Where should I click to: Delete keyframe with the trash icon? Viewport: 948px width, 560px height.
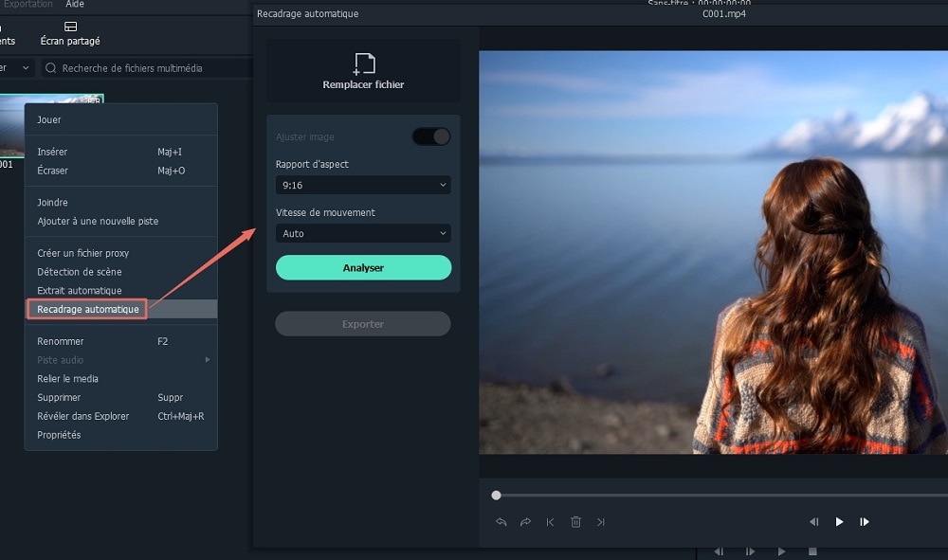click(x=575, y=522)
